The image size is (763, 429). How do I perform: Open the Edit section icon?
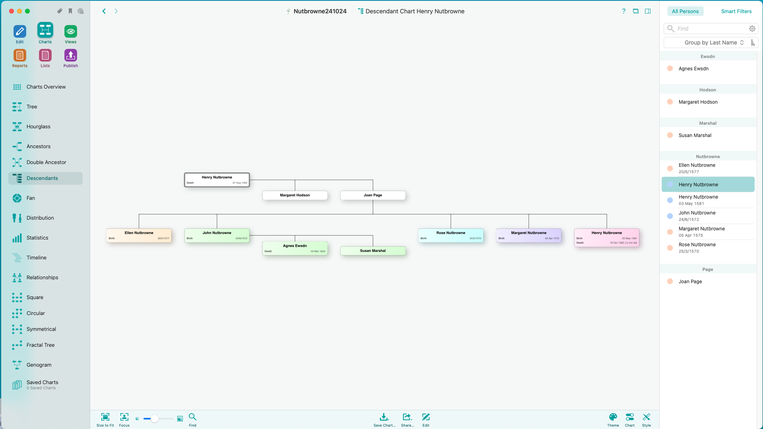(x=19, y=32)
